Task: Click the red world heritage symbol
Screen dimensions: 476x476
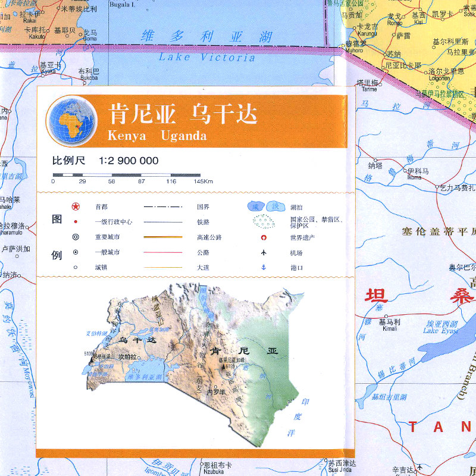Action: 264,237
